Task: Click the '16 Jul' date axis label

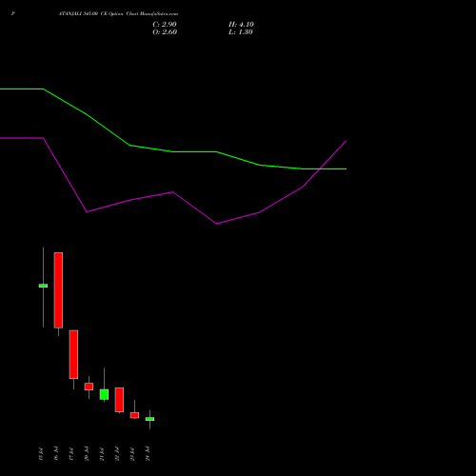Action: point(56,453)
